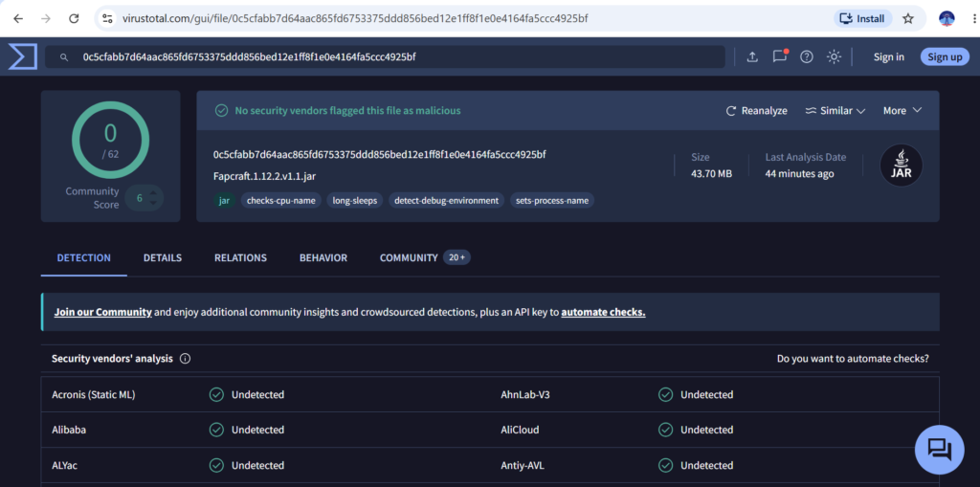Click the long-sleeps tag
Image resolution: width=980 pixels, height=487 pixels.
click(355, 201)
